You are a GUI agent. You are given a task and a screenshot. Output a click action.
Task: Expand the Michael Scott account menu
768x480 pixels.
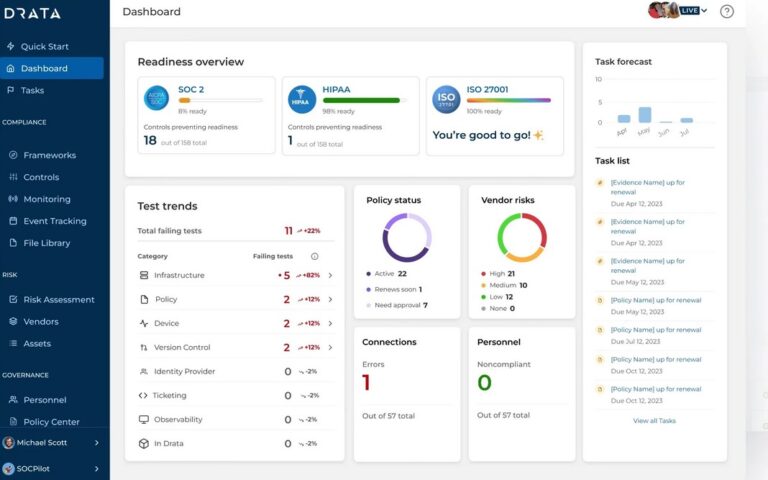tap(97, 442)
